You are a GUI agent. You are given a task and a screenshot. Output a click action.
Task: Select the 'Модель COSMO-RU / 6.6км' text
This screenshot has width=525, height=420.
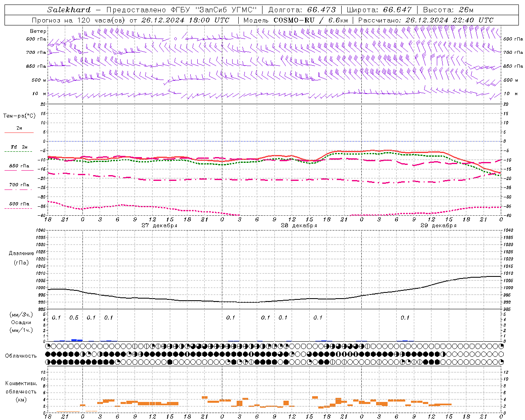[x=296, y=20]
